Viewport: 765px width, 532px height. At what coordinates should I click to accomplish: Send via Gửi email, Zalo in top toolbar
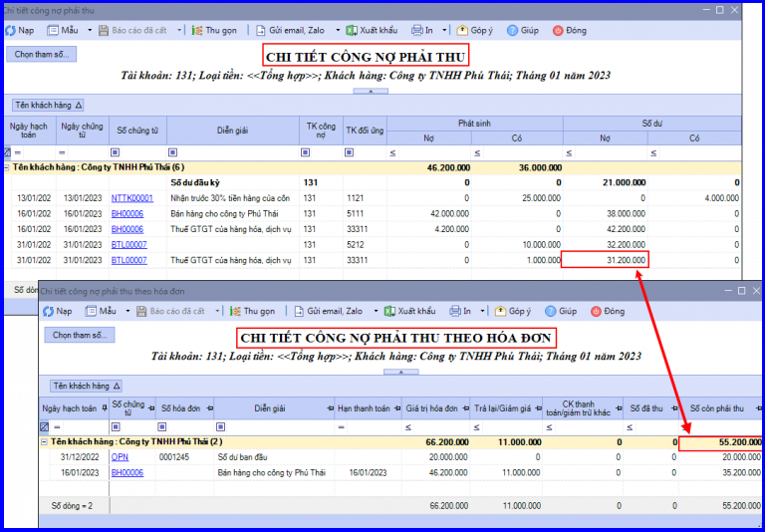coord(291,30)
